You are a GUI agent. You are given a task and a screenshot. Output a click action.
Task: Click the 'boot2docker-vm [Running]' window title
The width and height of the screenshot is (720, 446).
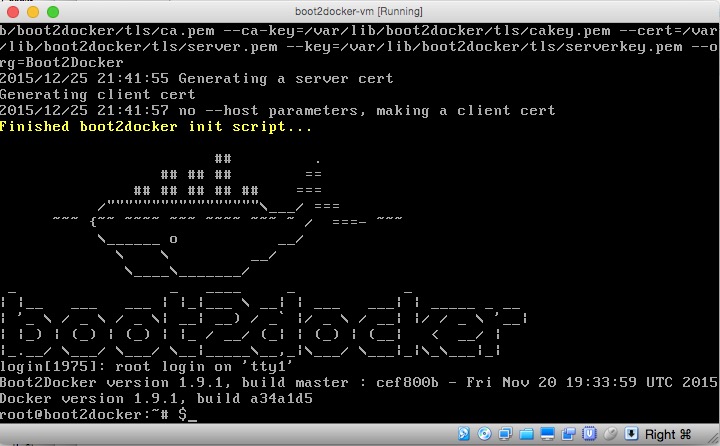coord(359,11)
